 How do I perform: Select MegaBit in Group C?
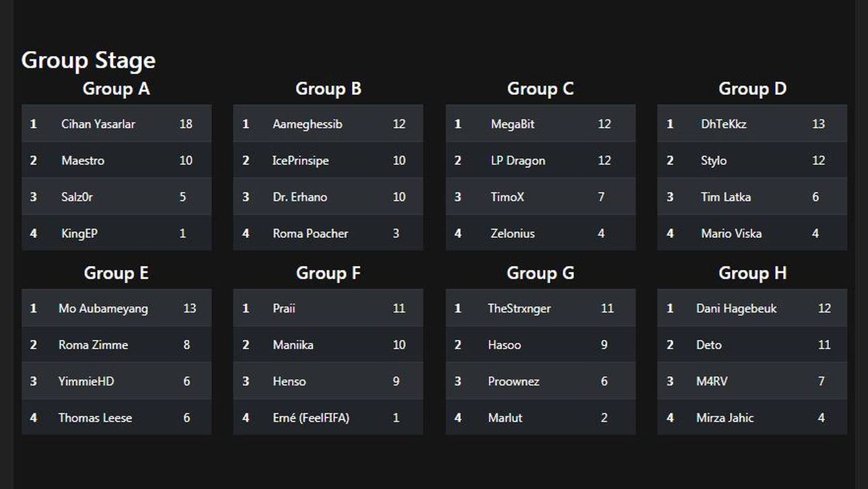[x=513, y=124]
